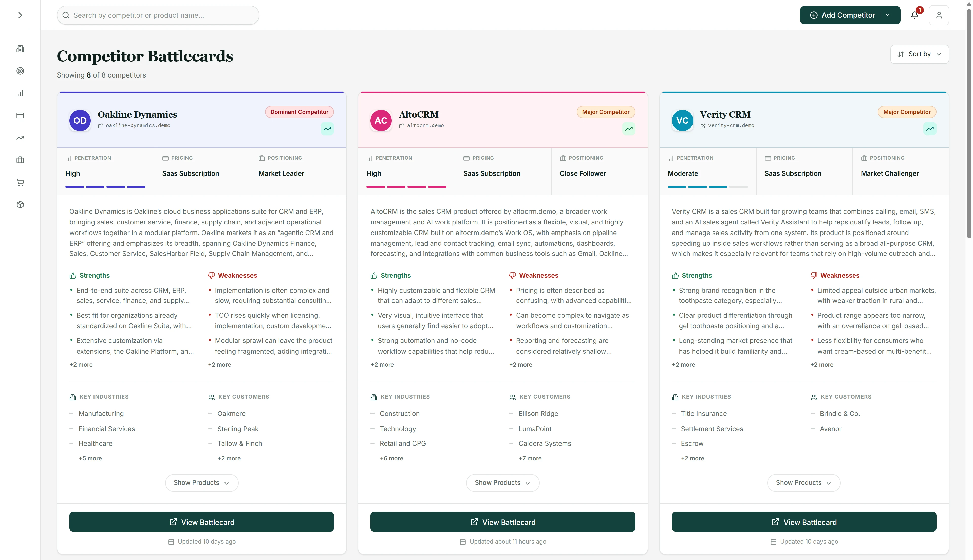Click the Oakline Dynamics Strengths thumbs-up icon
The width and height of the screenshot is (973, 560).
[x=73, y=275]
